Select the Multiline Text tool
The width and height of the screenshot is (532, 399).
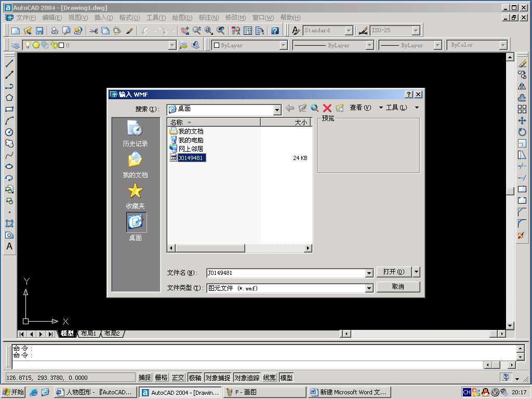point(9,246)
